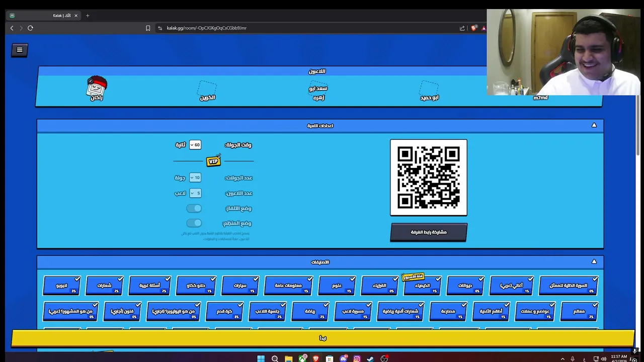Open Windows Start menu
This screenshot has width=644, height=362.
(261, 358)
